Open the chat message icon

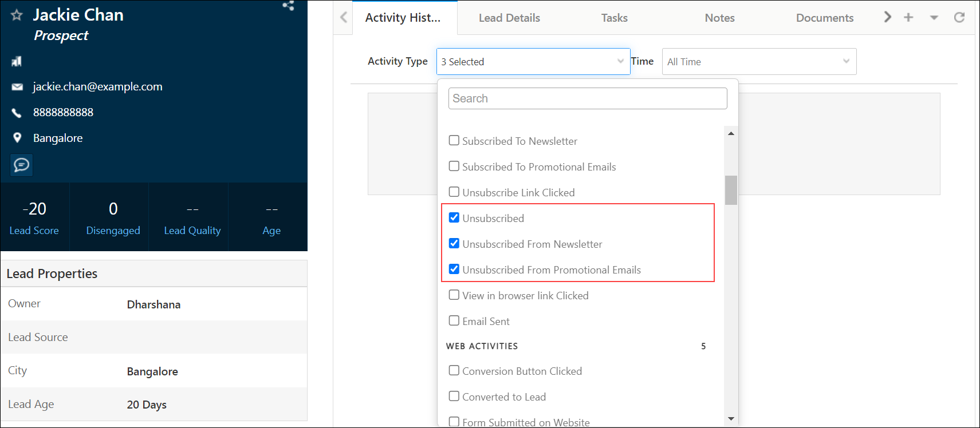(x=21, y=165)
